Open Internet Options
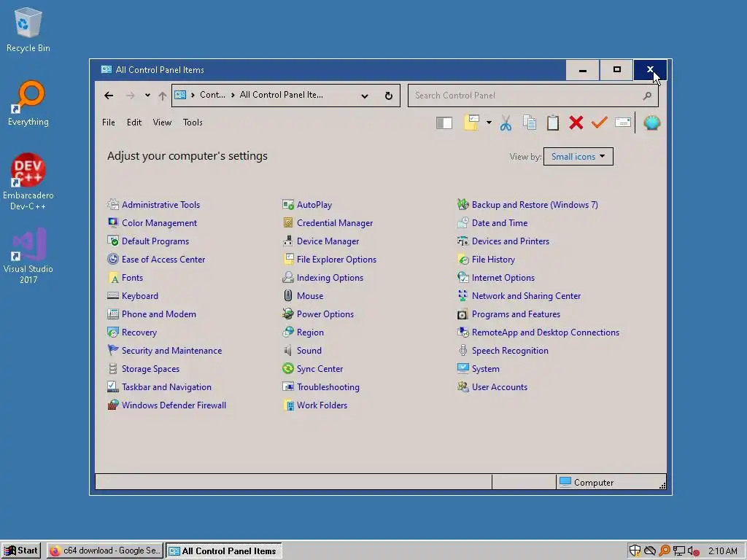This screenshot has height=560, width=747. (x=503, y=278)
